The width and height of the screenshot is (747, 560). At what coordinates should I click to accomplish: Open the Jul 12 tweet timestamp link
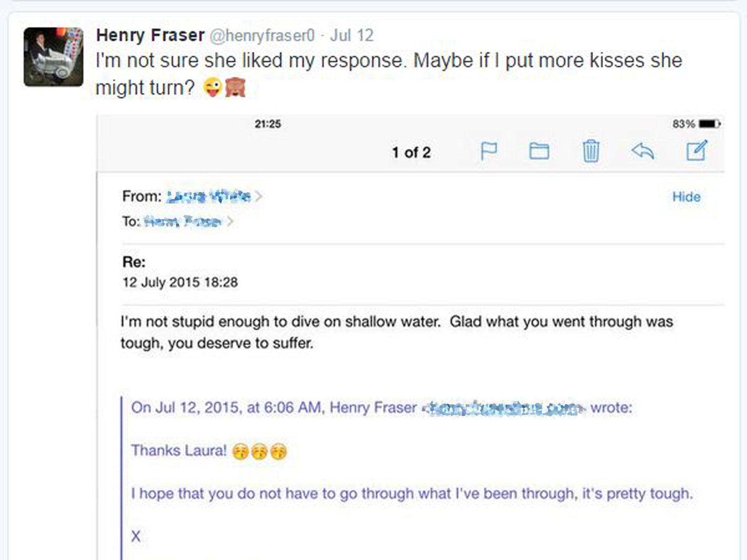coord(353,35)
